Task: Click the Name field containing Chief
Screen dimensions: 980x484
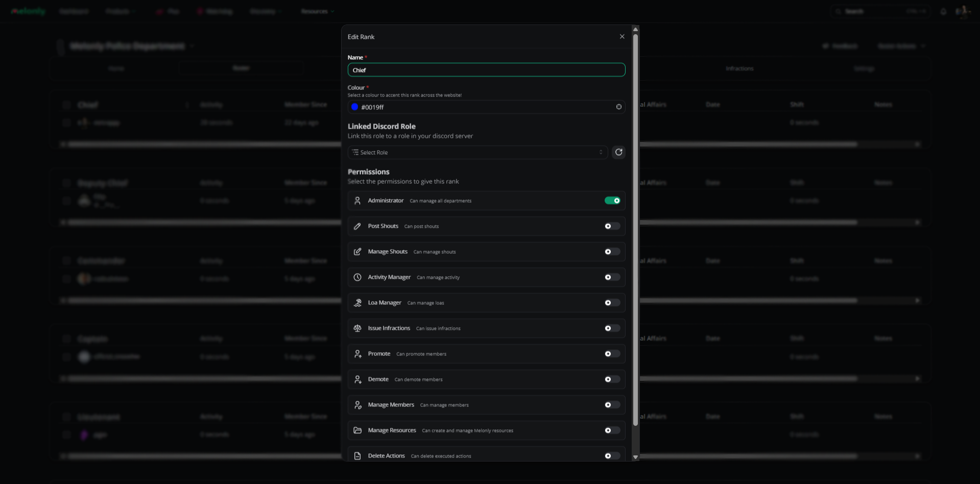Action: [486, 70]
